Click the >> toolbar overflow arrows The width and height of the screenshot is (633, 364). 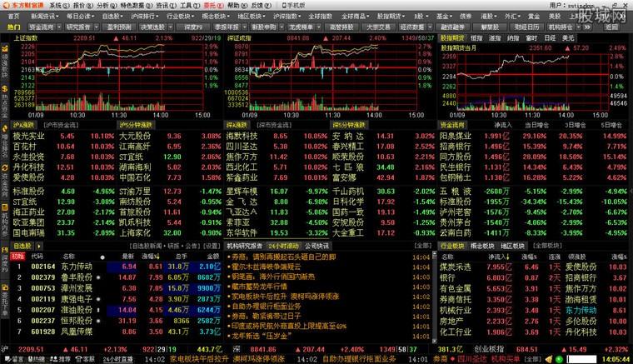click(587, 27)
